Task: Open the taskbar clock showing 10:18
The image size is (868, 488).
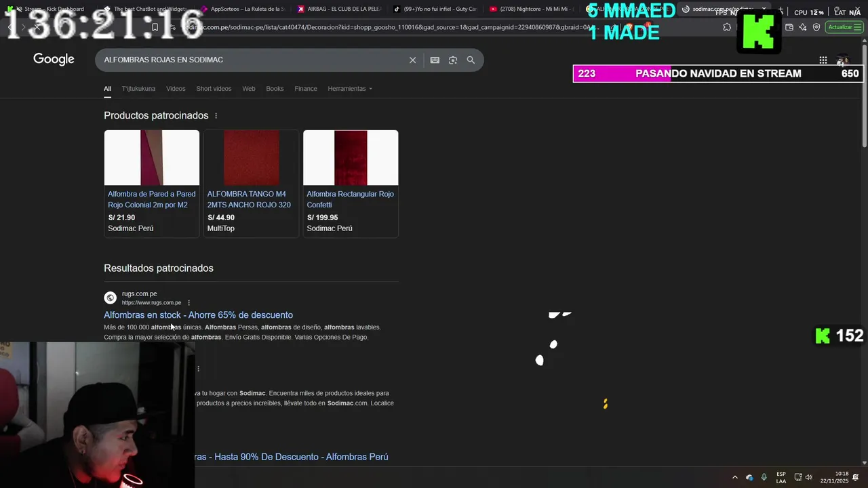Action: click(x=834, y=477)
